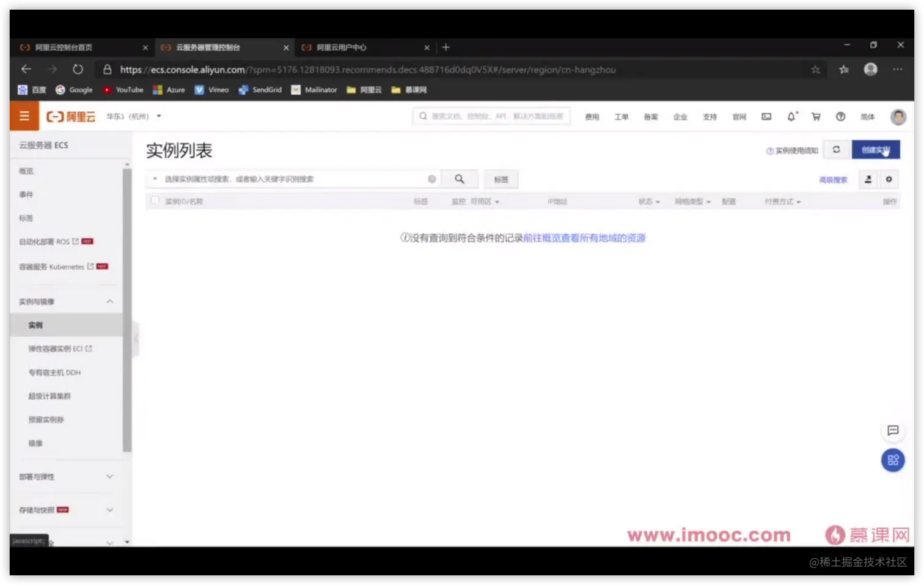Open 弹性容器实例 ECI in sidebar
924x585 pixels.
tap(60, 348)
